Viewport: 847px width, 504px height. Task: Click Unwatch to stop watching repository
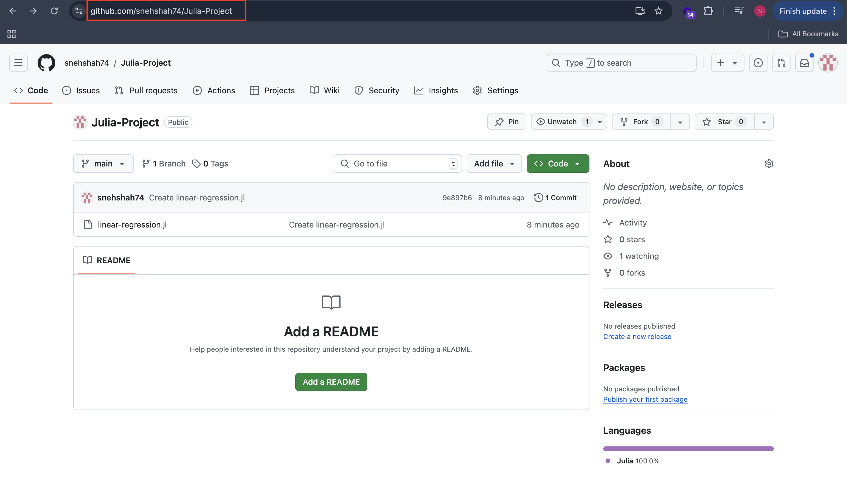point(562,122)
